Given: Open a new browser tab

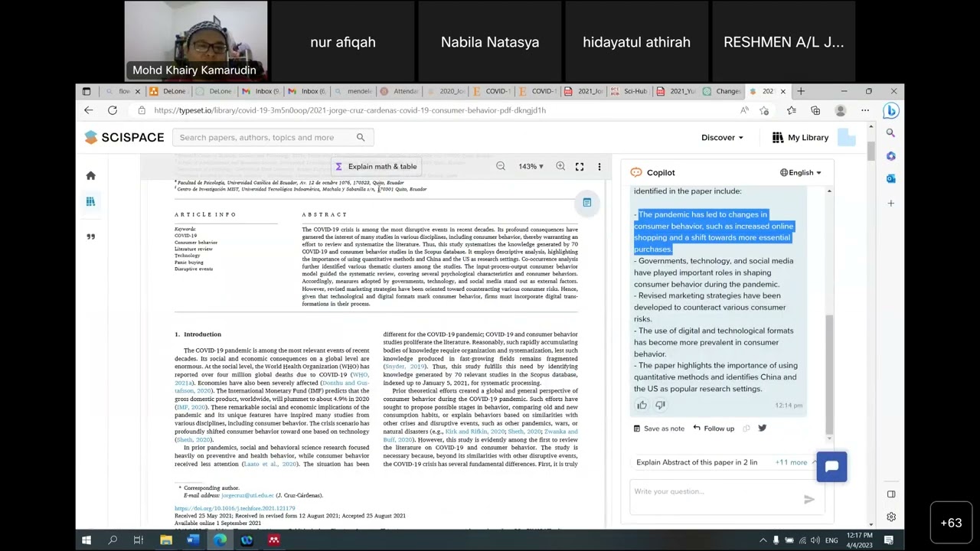Looking at the screenshot, I should pyautogui.click(x=801, y=91).
